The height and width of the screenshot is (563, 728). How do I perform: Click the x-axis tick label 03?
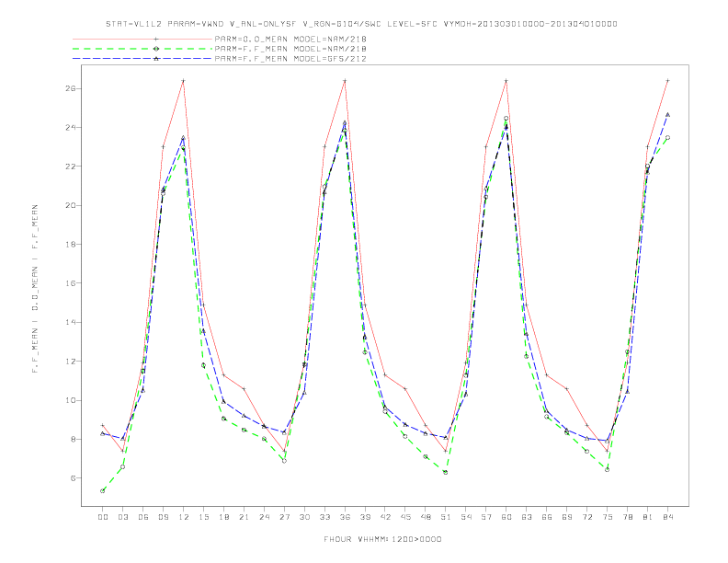pos(122,517)
